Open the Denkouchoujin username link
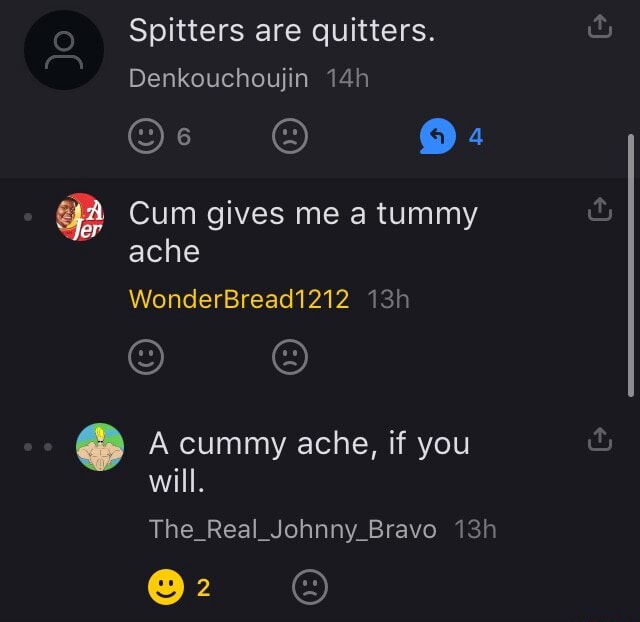This screenshot has height=622, width=640. click(x=218, y=79)
